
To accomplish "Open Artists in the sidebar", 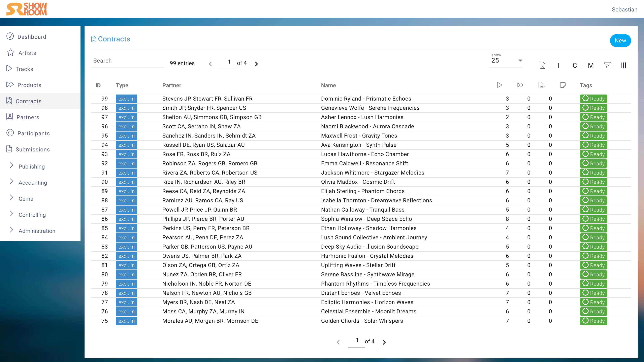I will point(27,53).
